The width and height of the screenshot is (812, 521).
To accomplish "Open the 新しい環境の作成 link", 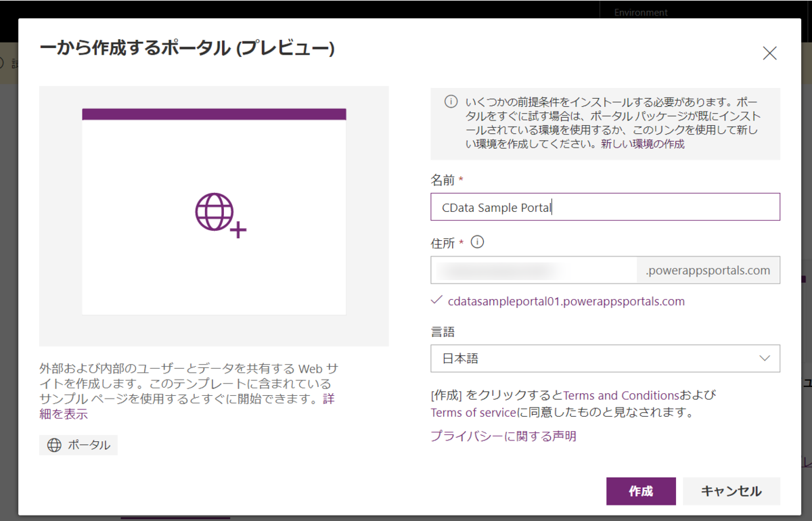I will pos(643,144).
